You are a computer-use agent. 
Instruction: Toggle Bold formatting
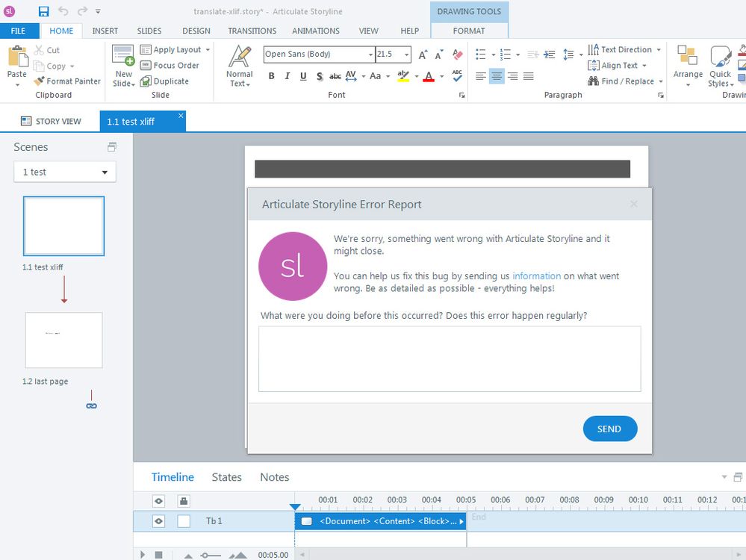point(271,76)
